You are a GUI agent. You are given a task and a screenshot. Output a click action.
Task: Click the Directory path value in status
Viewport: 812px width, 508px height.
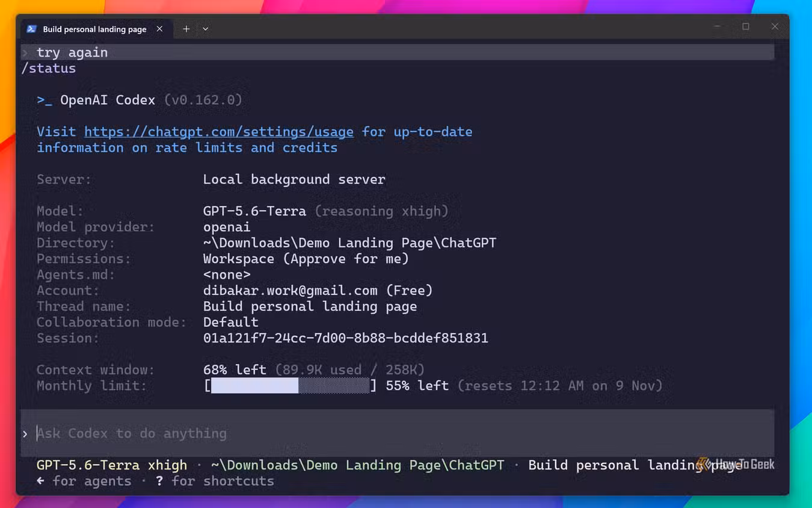[349, 243]
